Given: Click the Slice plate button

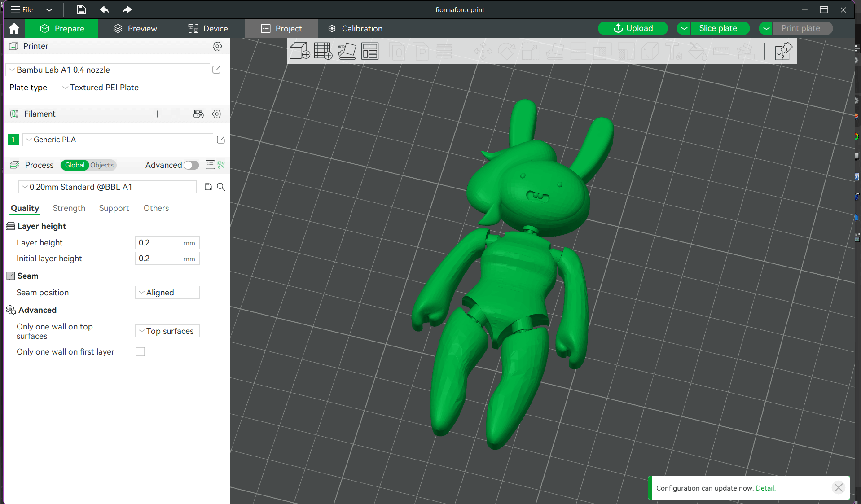Looking at the screenshot, I should [x=717, y=28].
